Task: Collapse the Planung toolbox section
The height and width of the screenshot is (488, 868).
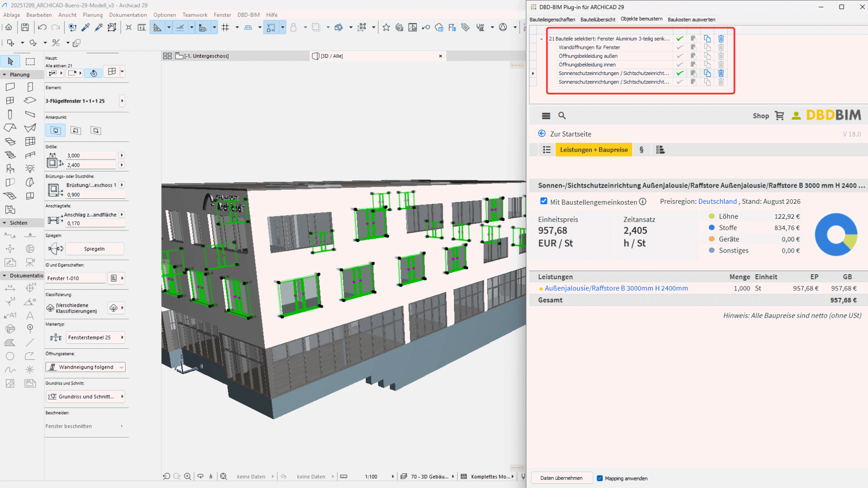Action: click(5, 75)
